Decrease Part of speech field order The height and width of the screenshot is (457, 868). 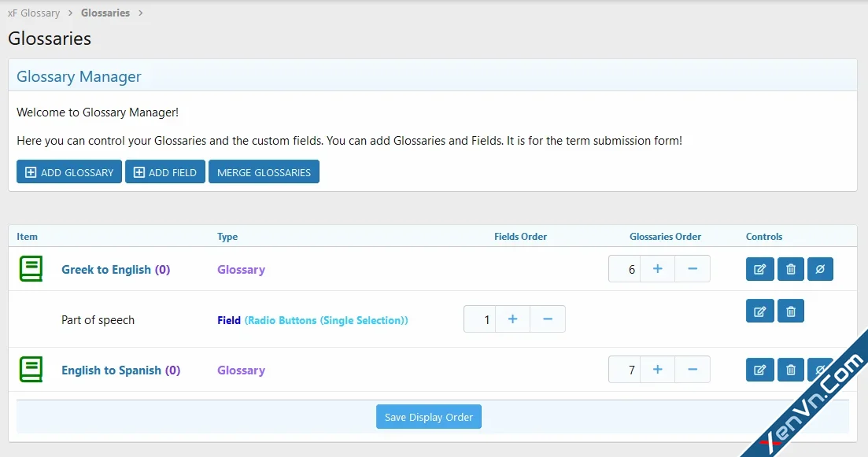coord(548,319)
